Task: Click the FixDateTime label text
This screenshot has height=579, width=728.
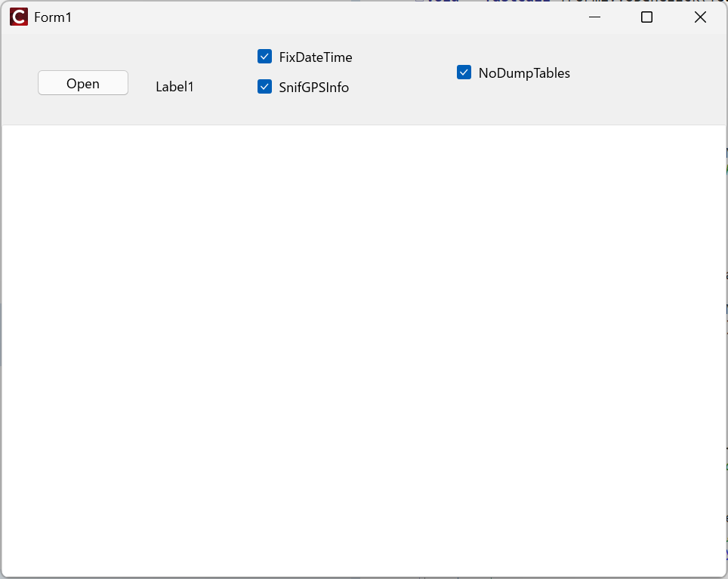Action: pyautogui.click(x=315, y=57)
